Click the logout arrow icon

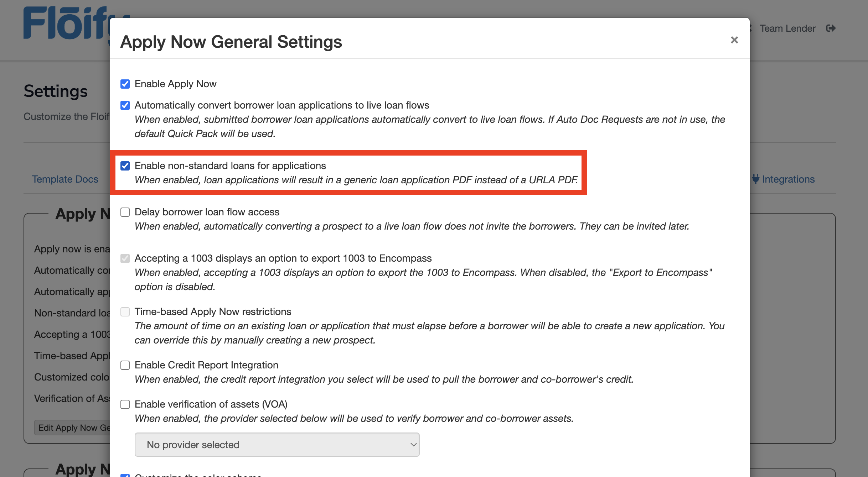[x=831, y=28]
